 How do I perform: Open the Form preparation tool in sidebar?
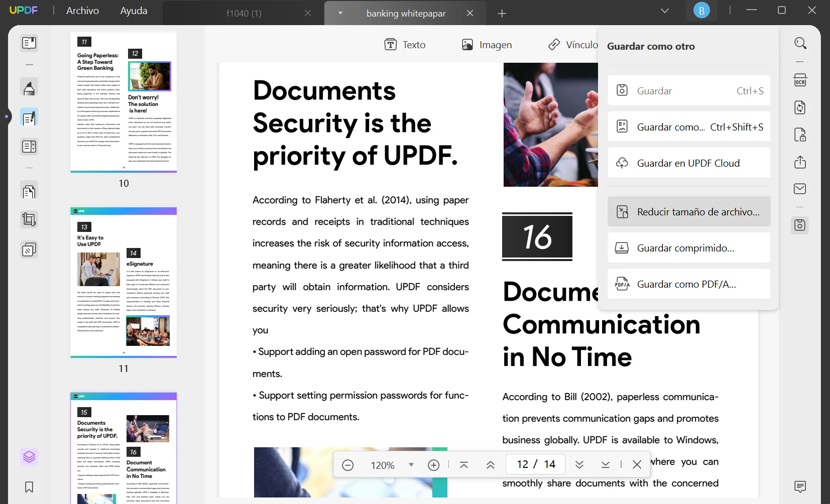29,147
